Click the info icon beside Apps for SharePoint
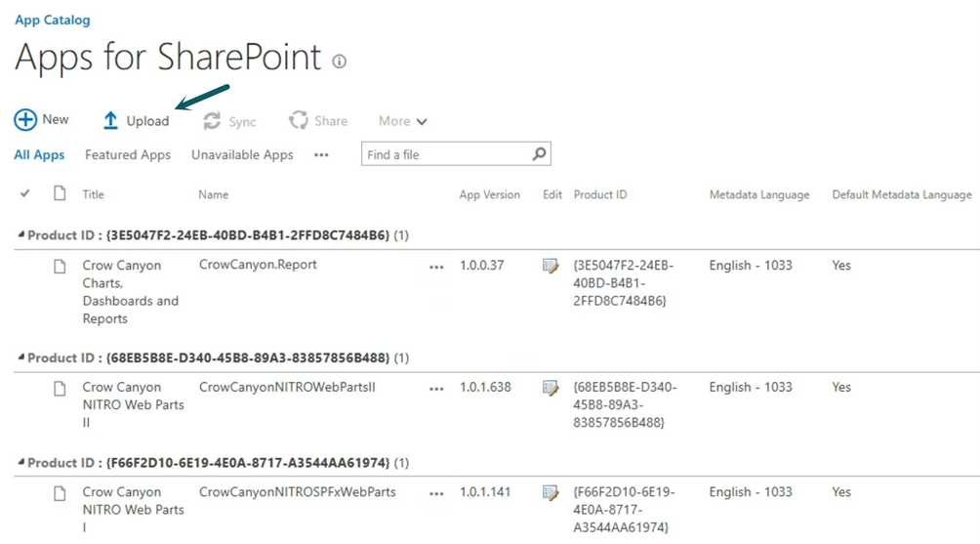Image resolution: width=980 pixels, height=544 pixels. click(339, 62)
